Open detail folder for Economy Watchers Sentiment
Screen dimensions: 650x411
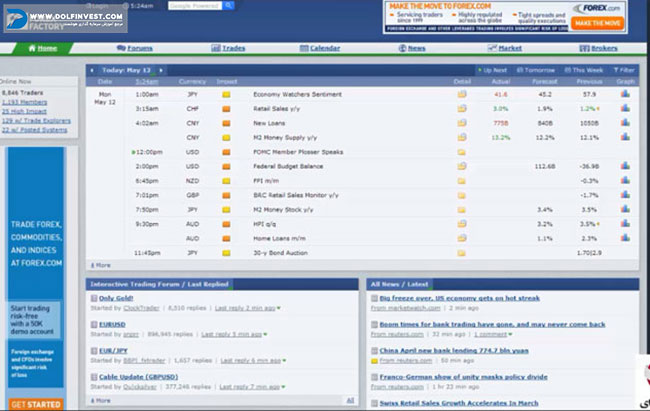click(x=462, y=94)
